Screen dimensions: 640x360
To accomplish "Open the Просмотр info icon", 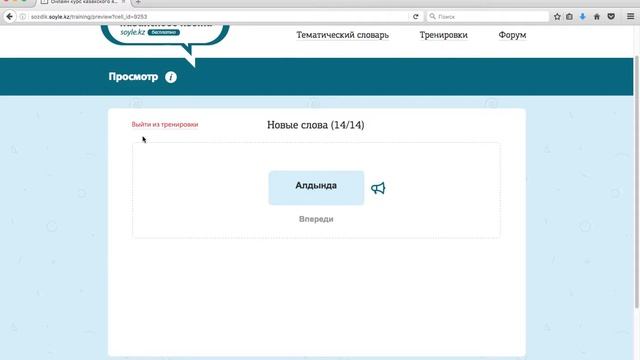I will pyautogui.click(x=171, y=77).
